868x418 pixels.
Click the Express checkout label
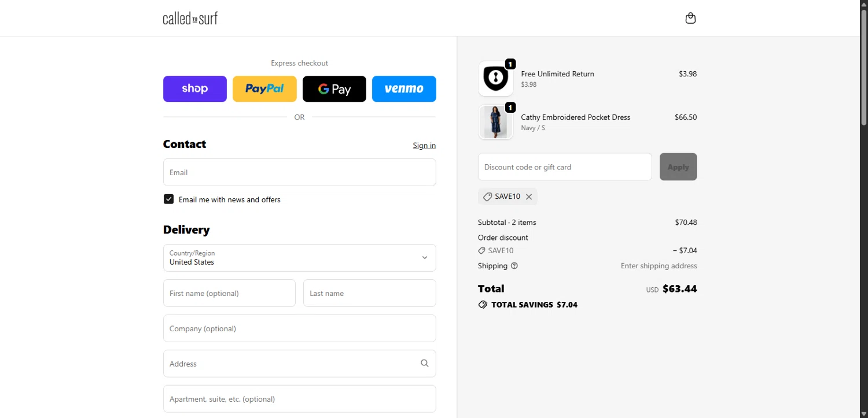299,63
